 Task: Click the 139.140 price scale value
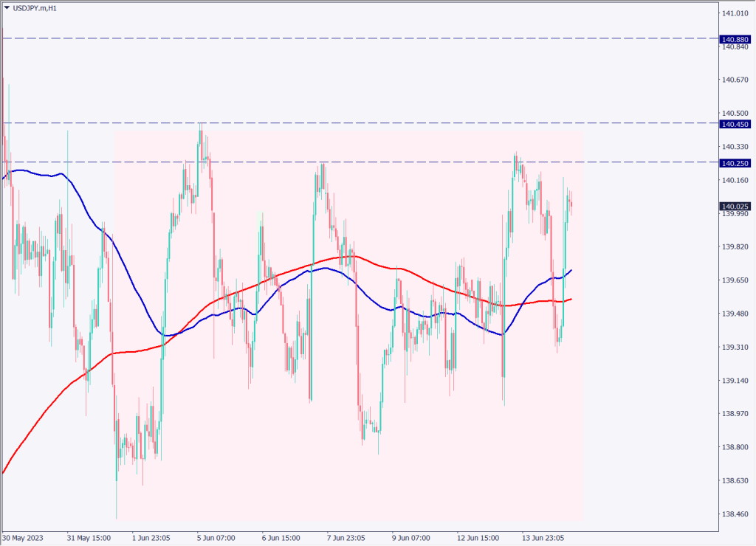[x=735, y=381]
